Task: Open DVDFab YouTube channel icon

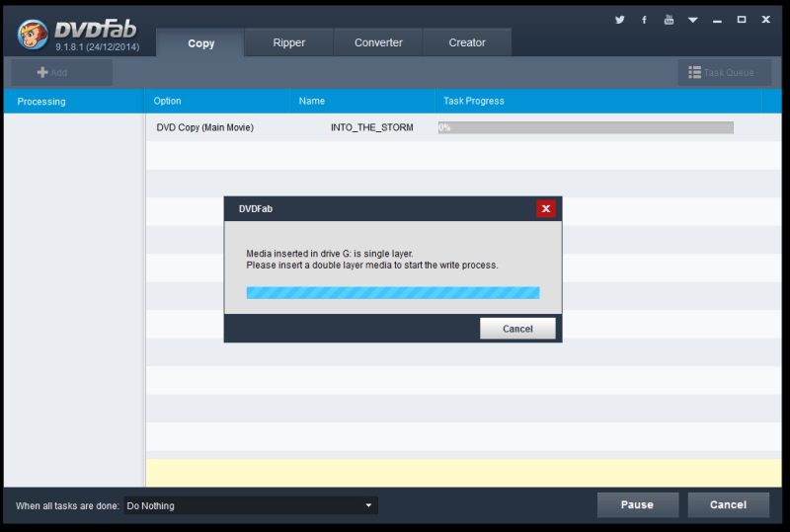Action: pos(669,20)
